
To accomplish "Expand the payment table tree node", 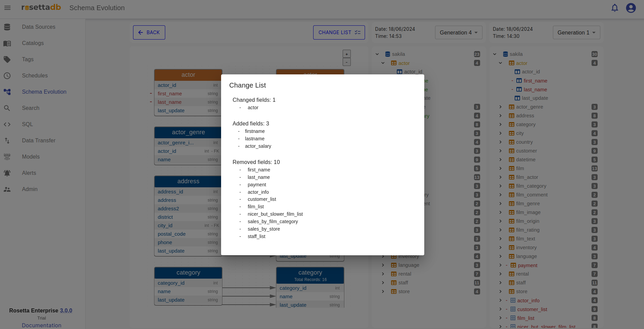I will (x=500, y=265).
